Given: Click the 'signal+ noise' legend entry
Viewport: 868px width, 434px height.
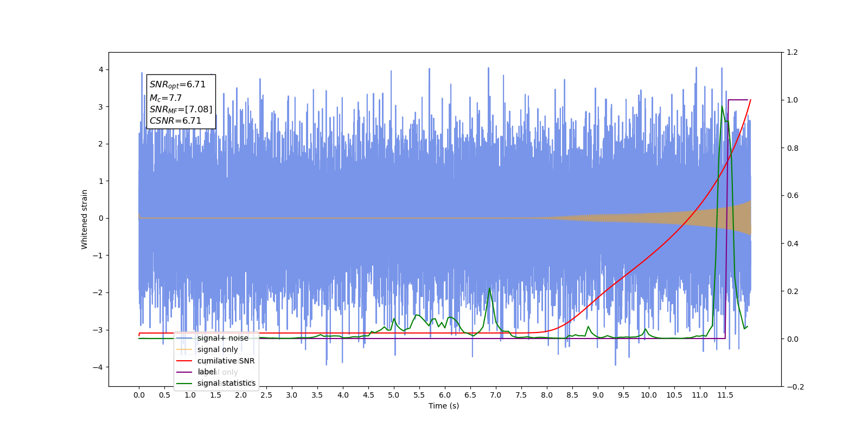Looking at the screenshot, I should 223,338.
